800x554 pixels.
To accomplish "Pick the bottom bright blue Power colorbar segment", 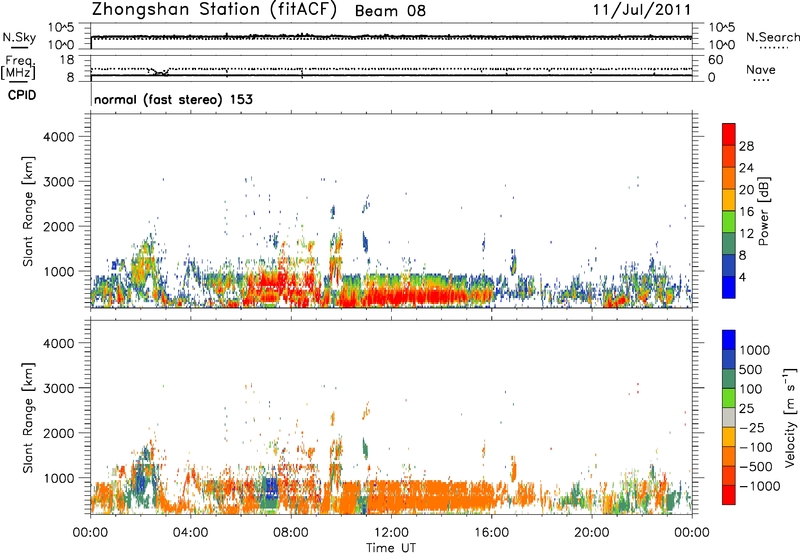I will (x=729, y=287).
